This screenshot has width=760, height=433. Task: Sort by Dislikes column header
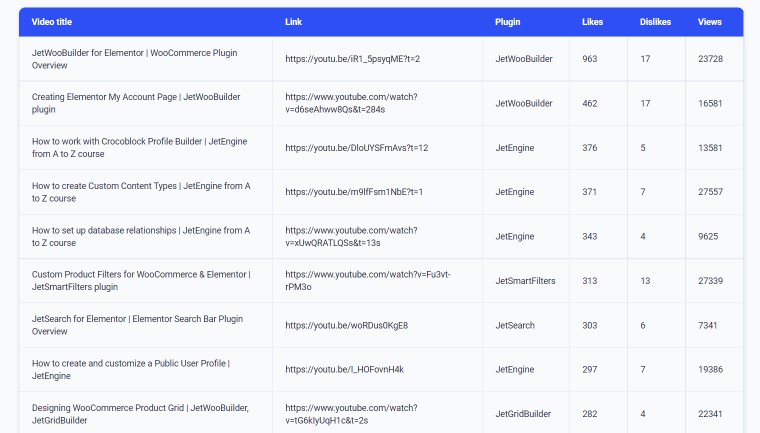[x=655, y=22]
